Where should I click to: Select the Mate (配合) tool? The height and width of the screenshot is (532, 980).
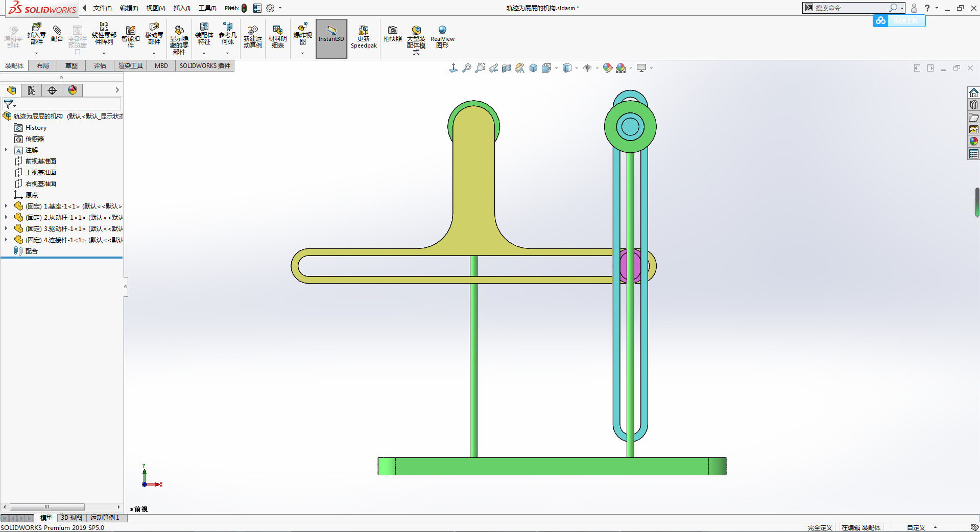(57, 34)
